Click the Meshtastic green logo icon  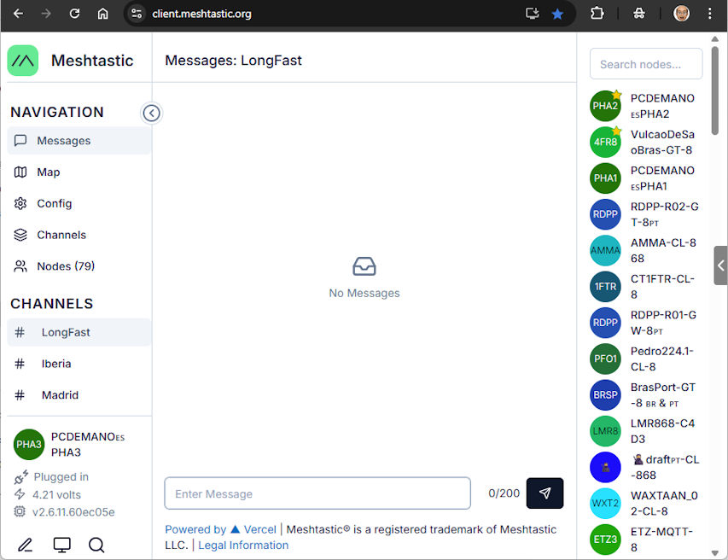click(23, 61)
